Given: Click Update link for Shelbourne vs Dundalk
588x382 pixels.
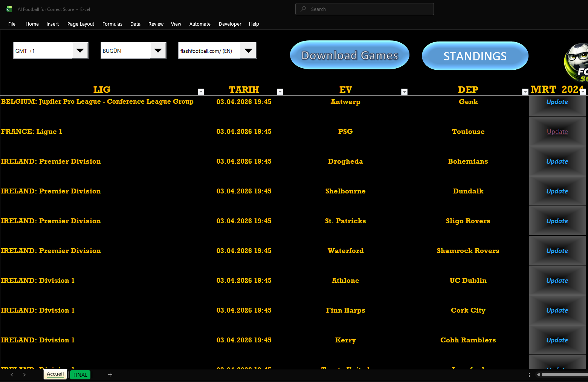Looking at the screenshot, I should [557, 191].
